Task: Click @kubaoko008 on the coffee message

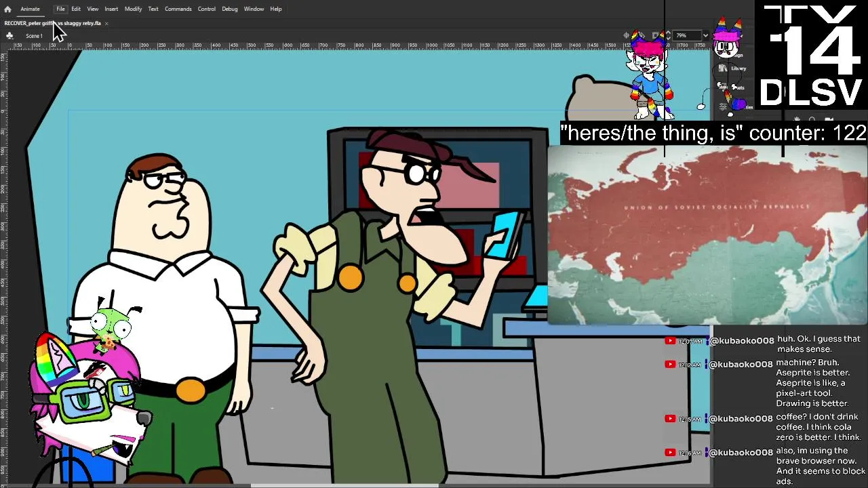Action: point(741,419)
